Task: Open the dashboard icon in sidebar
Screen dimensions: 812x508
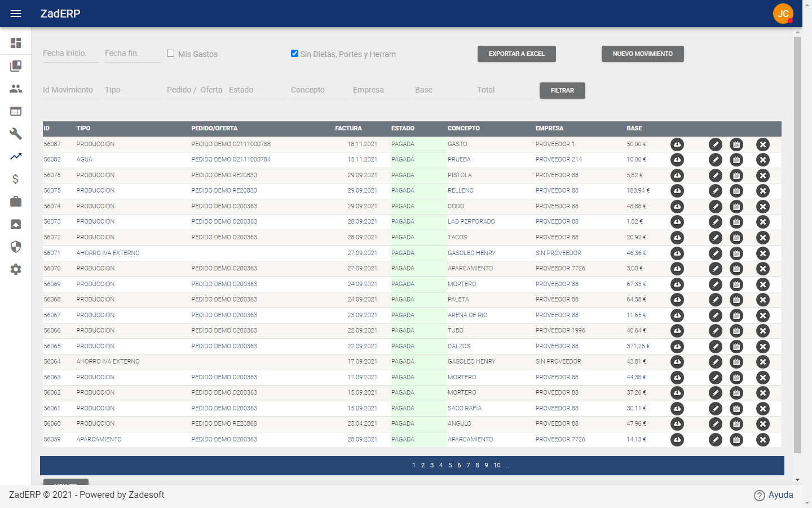Action: coord(16,43)
